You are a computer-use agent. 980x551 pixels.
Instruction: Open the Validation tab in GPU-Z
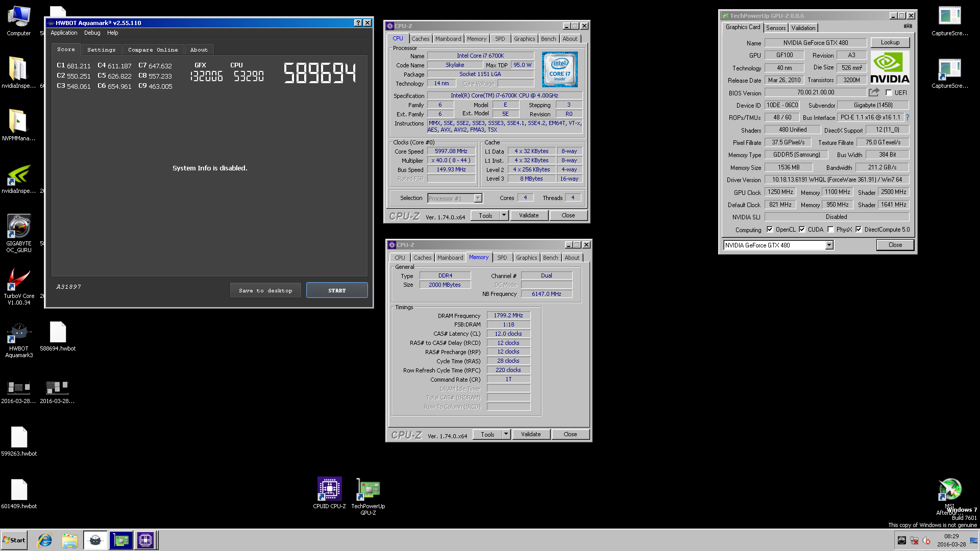click(x=803, y=28)
